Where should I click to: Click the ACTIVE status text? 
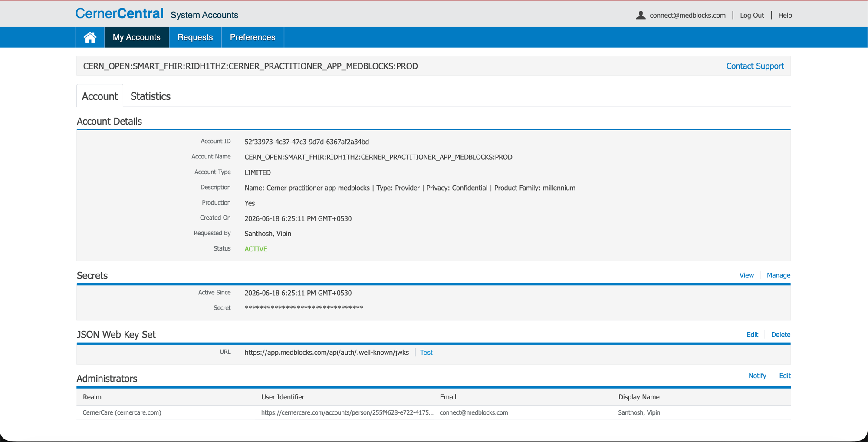256,249
